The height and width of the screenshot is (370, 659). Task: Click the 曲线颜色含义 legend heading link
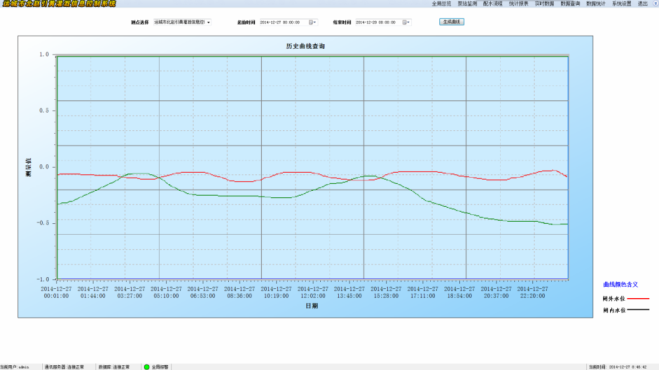pos(620,285)
